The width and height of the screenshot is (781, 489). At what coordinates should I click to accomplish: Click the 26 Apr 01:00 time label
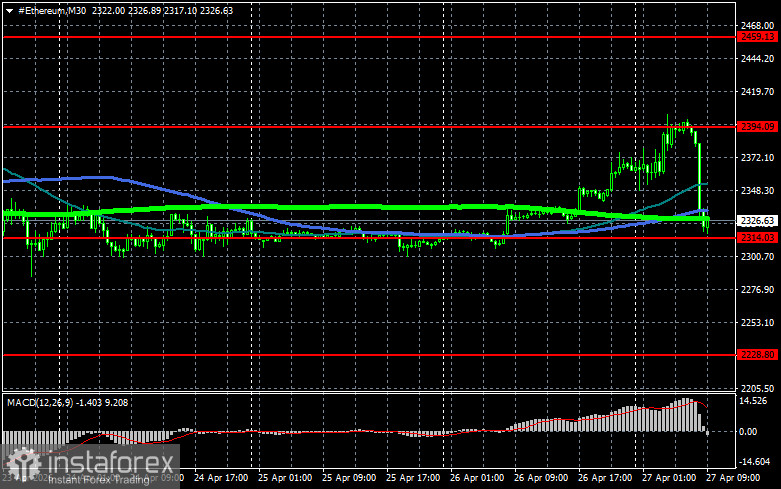477,478
